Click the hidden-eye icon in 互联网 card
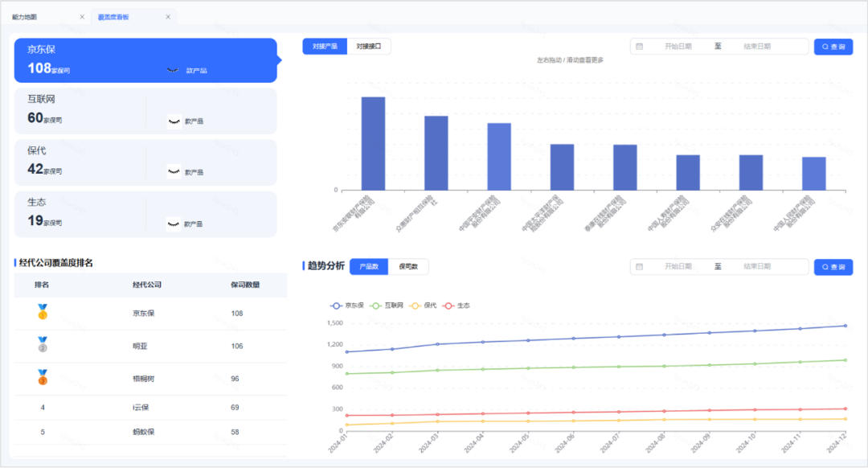The height and width of the screenshot is (468, 868). [x=174, y=121]
